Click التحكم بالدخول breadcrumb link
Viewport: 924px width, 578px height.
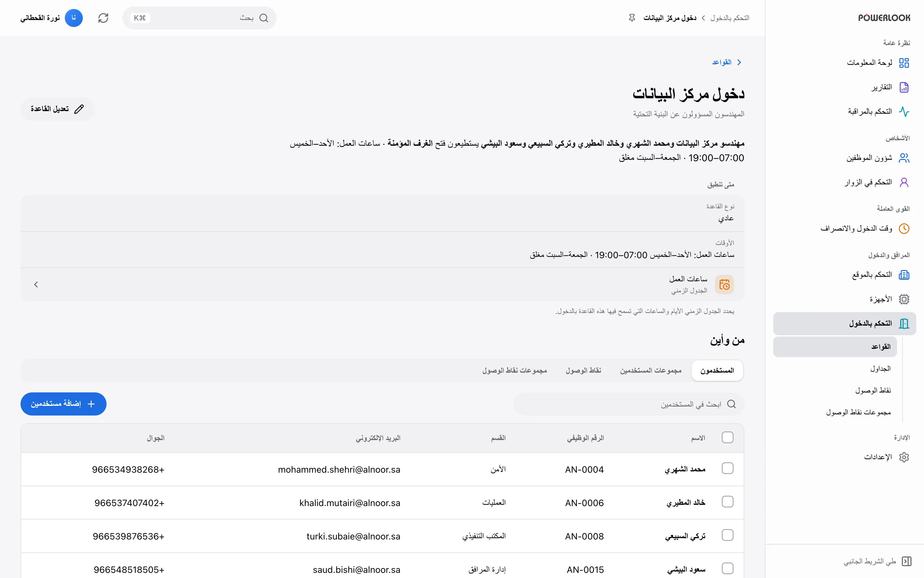tap(730, 18)
